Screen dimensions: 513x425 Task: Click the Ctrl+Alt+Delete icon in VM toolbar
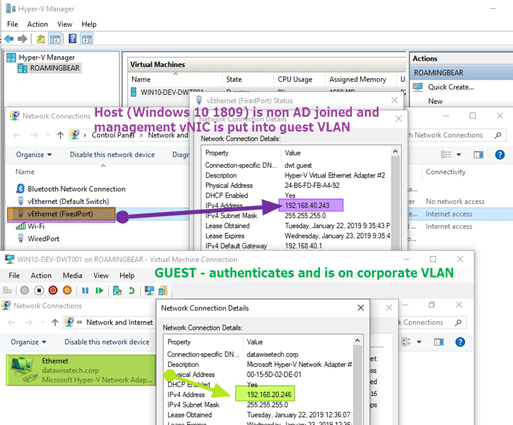tap(7, 290)
